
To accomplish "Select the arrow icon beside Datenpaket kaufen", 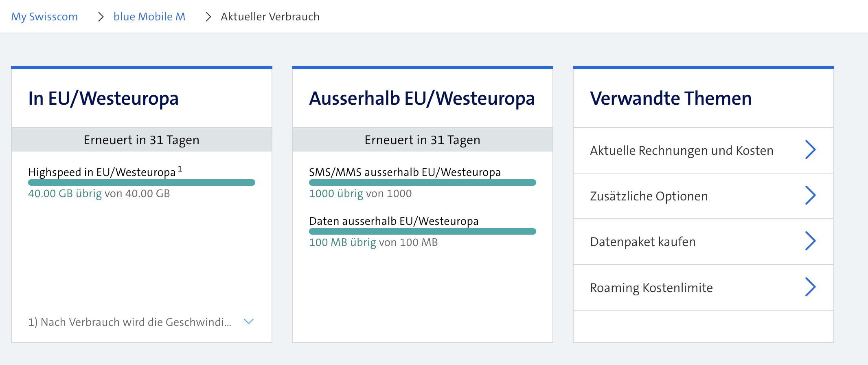I will (811, 242).
